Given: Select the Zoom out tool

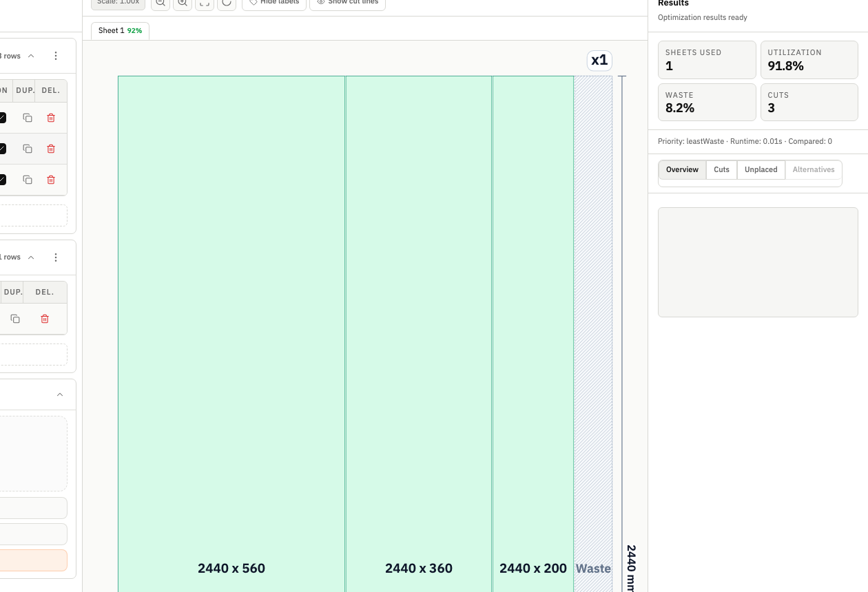Looking at the screenshot, I should tap(161, 4).
